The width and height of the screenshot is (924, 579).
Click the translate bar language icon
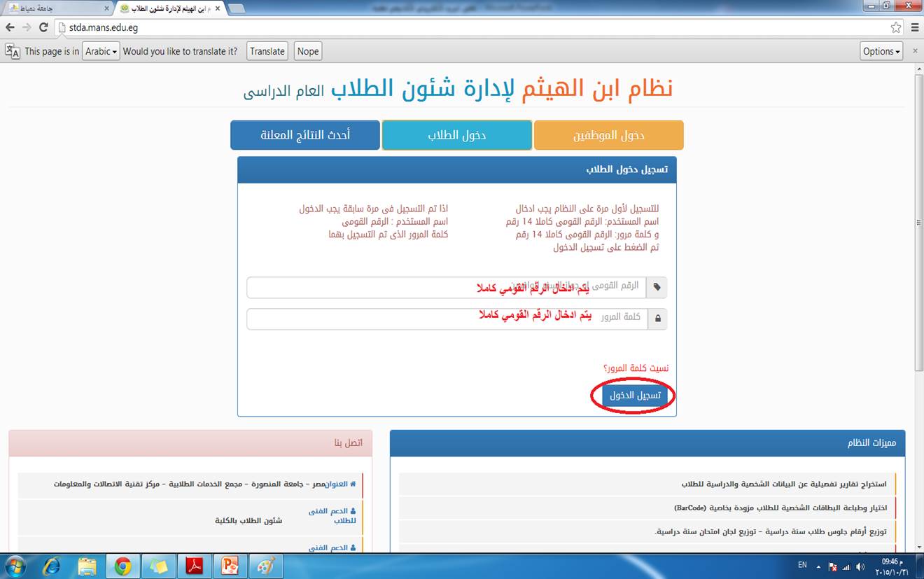click(13, 51)
